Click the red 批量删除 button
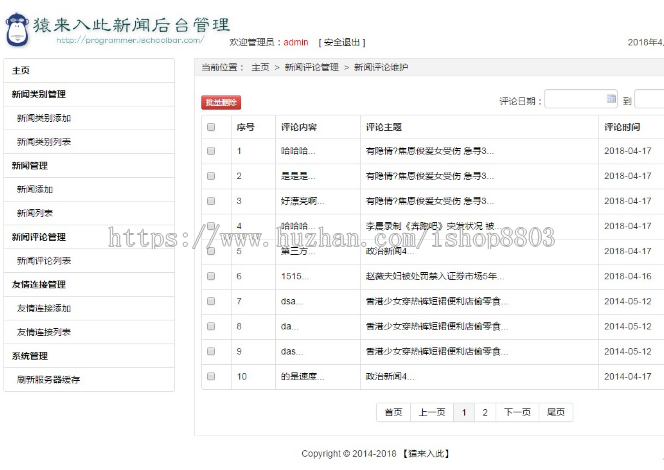This screenshot has width=664, height=470. (x=221, y=102)
